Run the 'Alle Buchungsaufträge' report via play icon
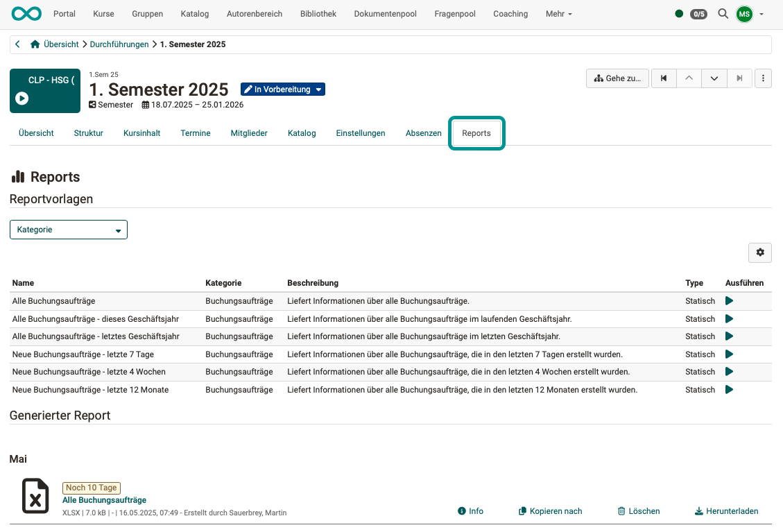This screenshot has height=532, width=783. 729,300
